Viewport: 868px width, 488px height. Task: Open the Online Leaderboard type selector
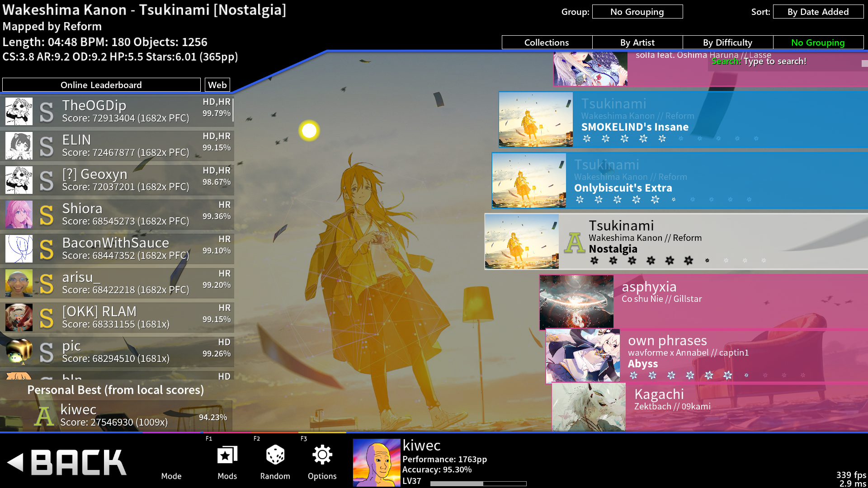[x=101, y=85]
